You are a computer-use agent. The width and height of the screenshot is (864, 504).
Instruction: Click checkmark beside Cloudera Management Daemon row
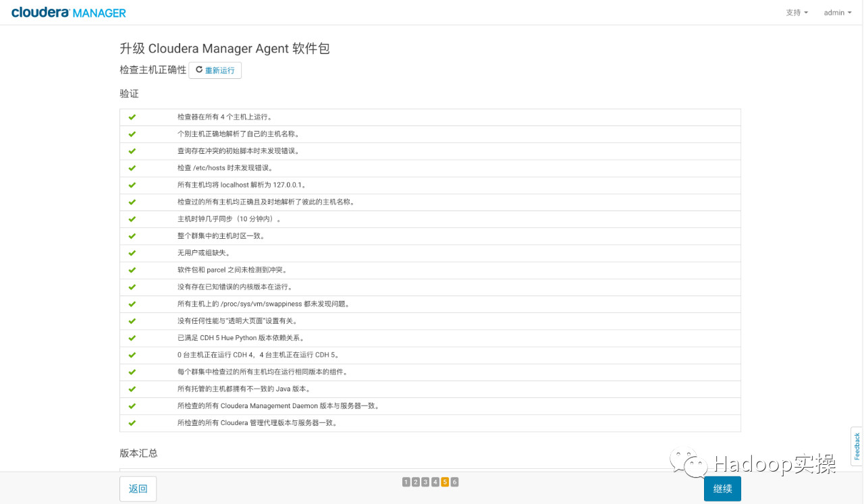tap(132, 406)
